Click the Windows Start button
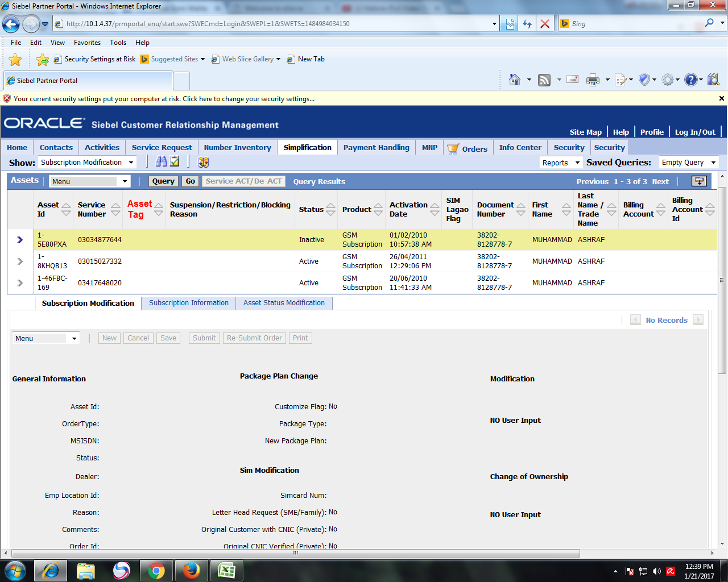 15,571
